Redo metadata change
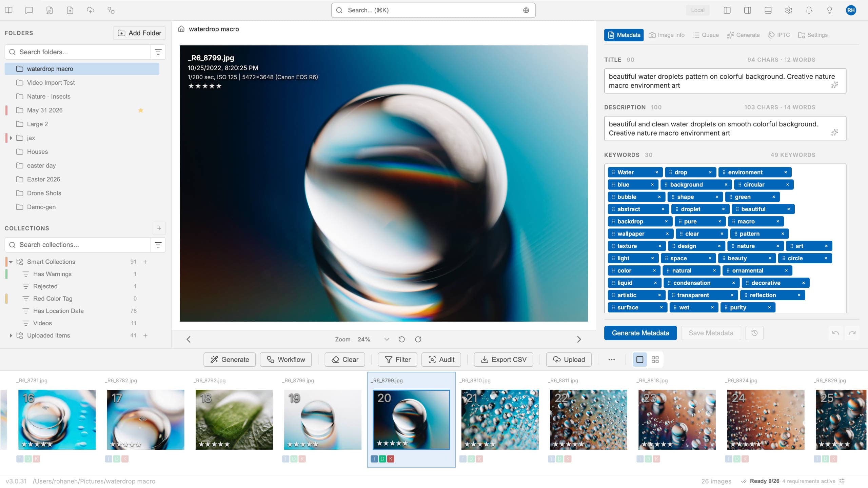 coord(852,333)
